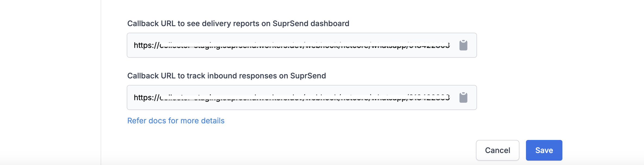Click the https:// text in inbound responses URL
The image size is (644, 165).
[147, 97]
